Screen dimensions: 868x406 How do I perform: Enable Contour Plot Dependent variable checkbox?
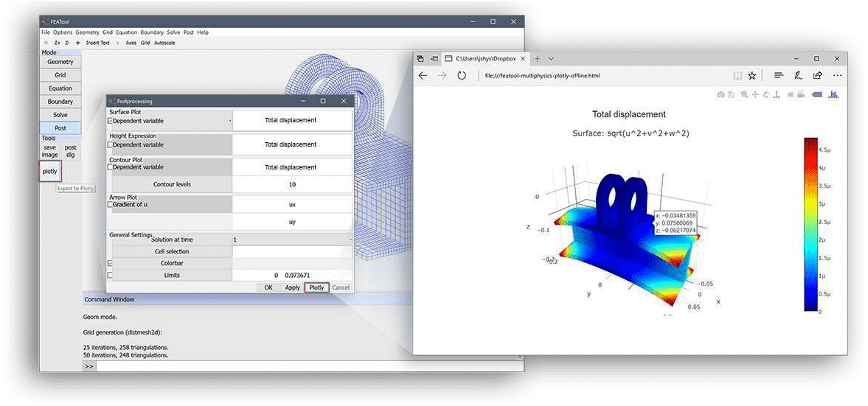point(110,167)
